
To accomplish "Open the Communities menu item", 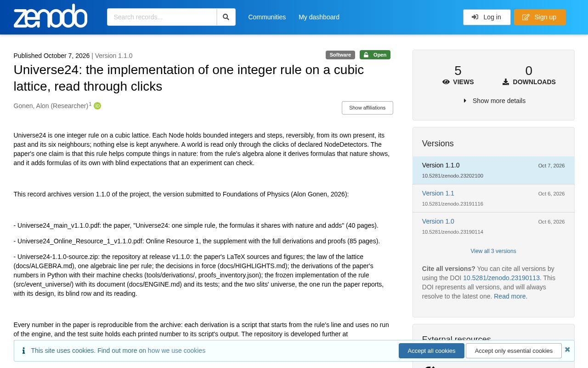I will (267, 17).
